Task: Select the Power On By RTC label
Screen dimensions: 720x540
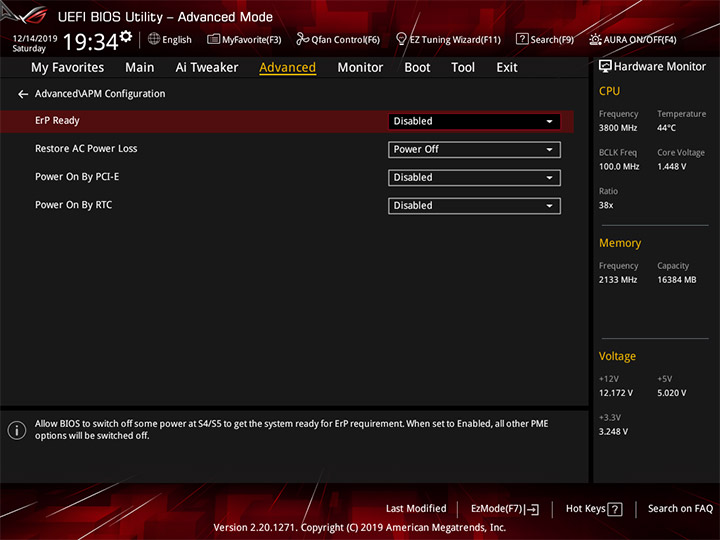Action: pos(73,205)
